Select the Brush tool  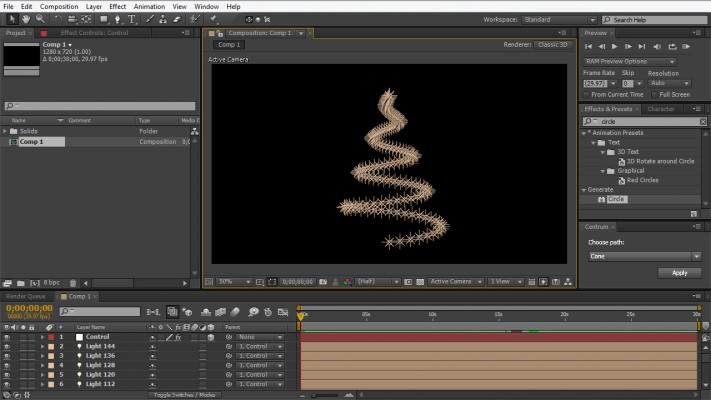coord(151,19)
